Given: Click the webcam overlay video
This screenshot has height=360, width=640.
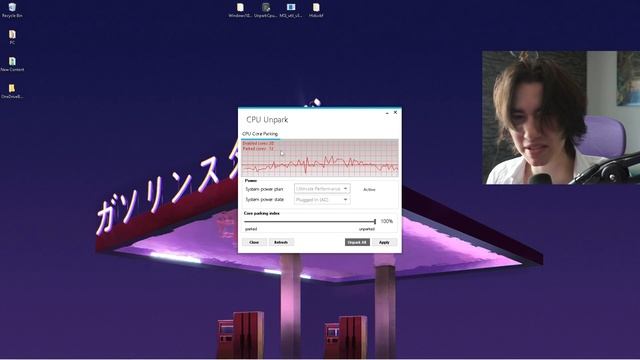Looking at the screenshot, I should (x=561, y=118).
